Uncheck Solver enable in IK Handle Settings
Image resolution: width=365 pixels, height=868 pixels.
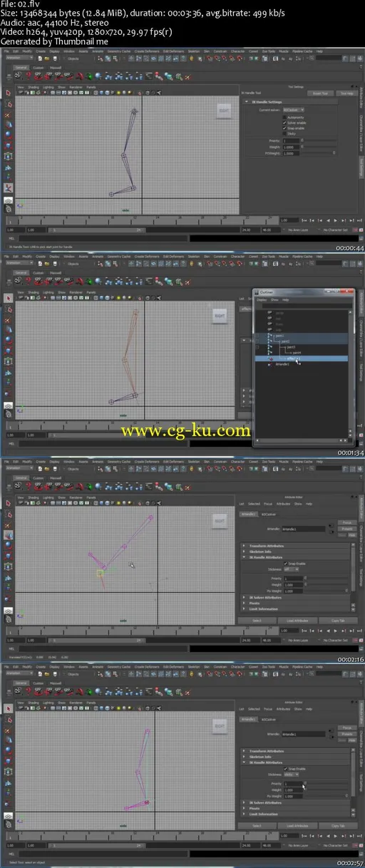(x=284, y=122)
